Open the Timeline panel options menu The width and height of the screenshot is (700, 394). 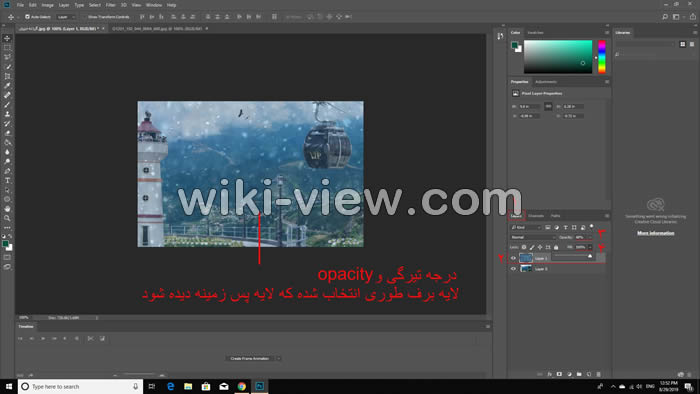(x=488, y=327)
